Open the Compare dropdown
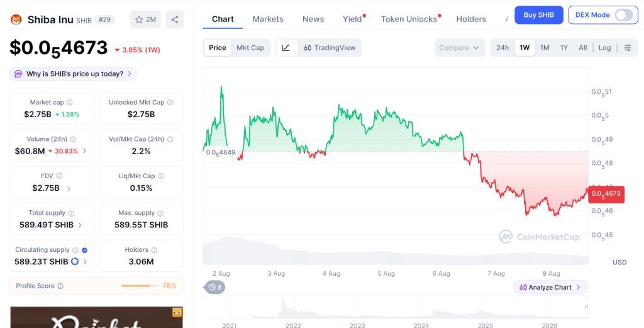The width and height of the screenshot is (644, 328). click(x=459, y=48)
